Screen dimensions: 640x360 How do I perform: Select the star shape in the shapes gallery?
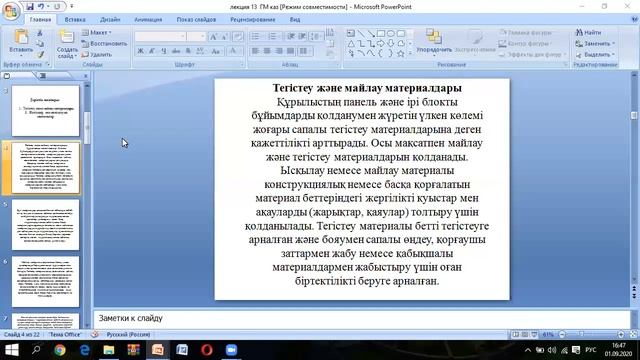coord(400,53)
